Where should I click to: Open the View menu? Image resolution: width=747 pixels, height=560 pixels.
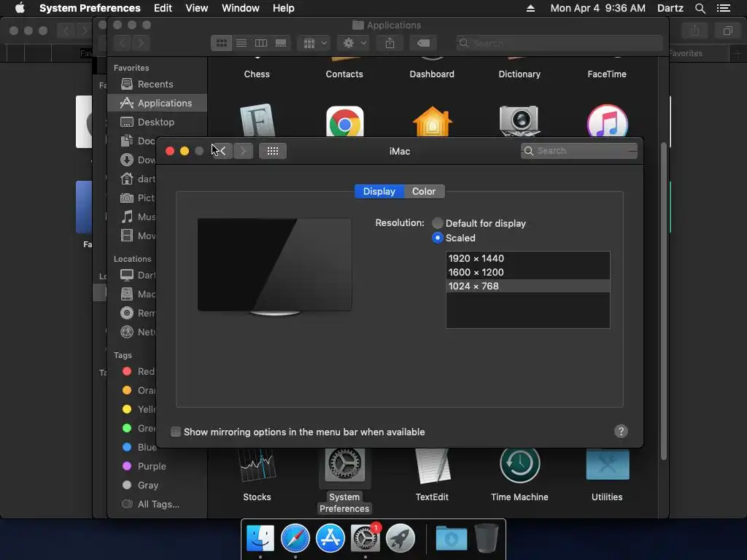pyautogui.click(x=197, y=8)
